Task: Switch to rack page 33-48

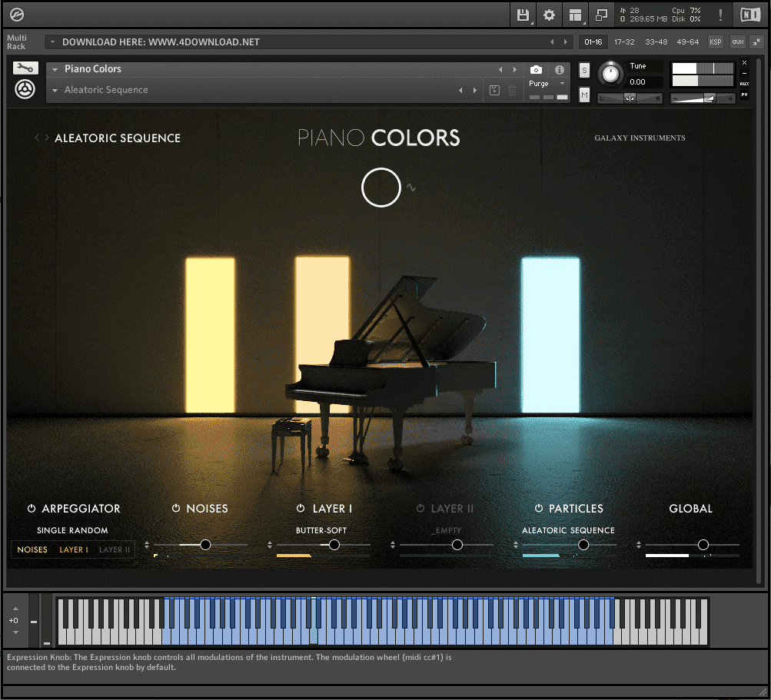Action: [x=656, y=42]
